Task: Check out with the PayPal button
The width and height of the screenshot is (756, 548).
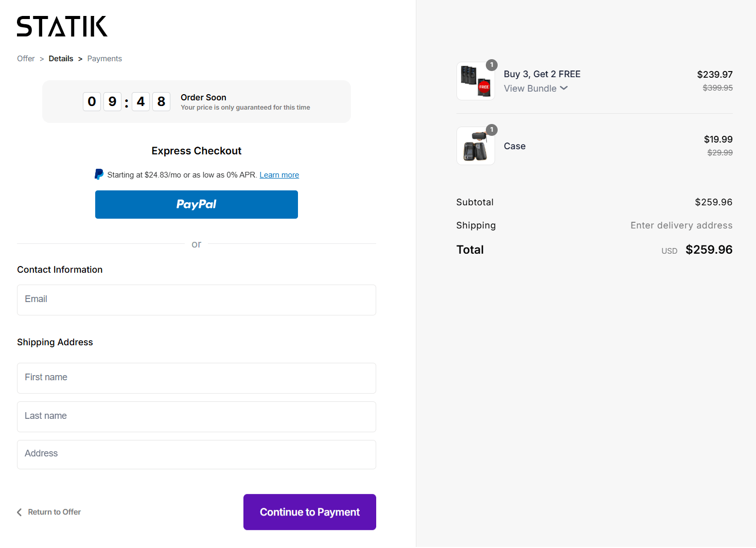Action: click(196, 204)
